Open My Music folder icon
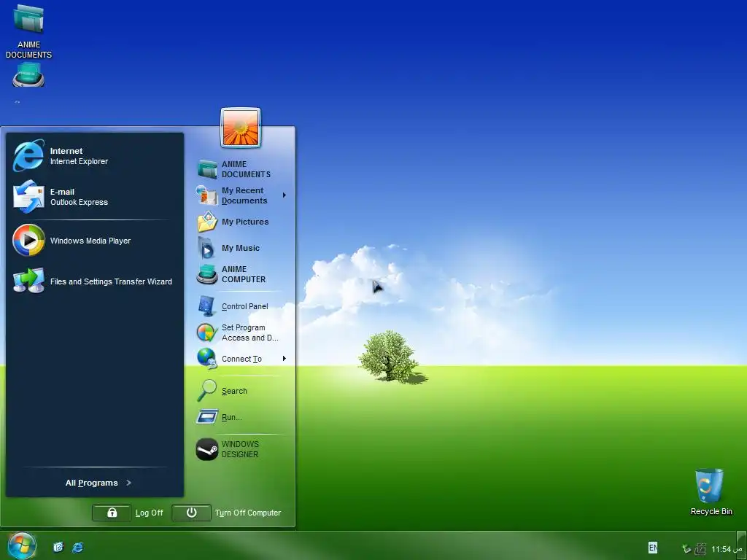The width and height of the screenshot is (747, 560). click(x=206, y=248)
